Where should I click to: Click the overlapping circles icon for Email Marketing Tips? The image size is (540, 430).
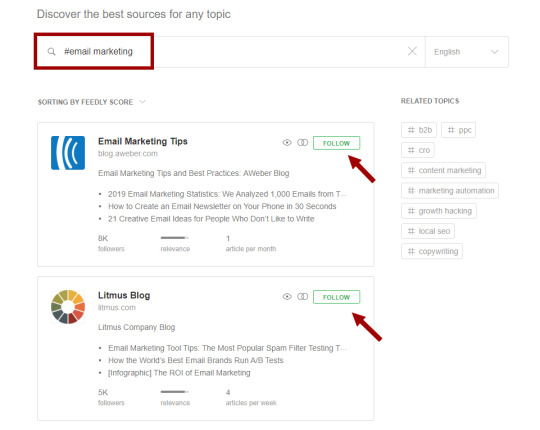coord(302,143)
